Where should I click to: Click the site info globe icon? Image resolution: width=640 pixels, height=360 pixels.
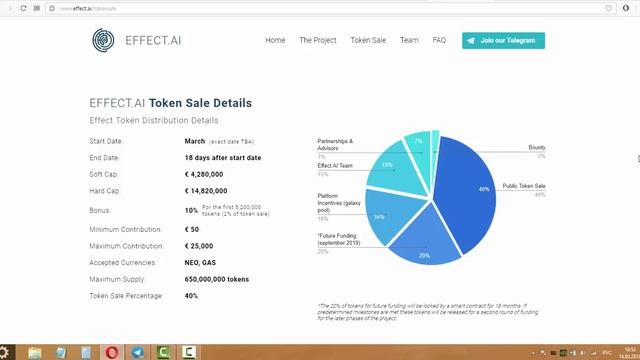pos(52,8)
